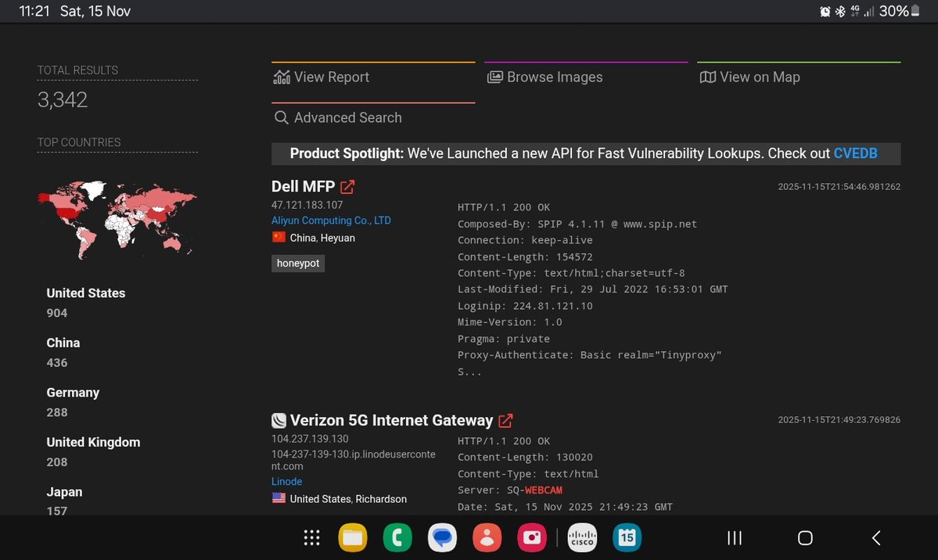Viewport: 938px width, 560px height.
Task: Tap the battery icon in status bar
Action: 915,11
